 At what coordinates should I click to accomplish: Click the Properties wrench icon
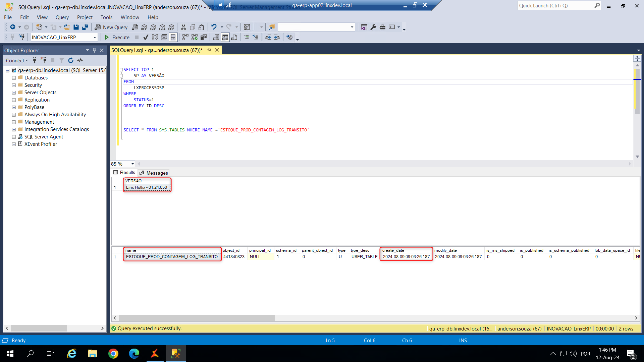point(373,27)
